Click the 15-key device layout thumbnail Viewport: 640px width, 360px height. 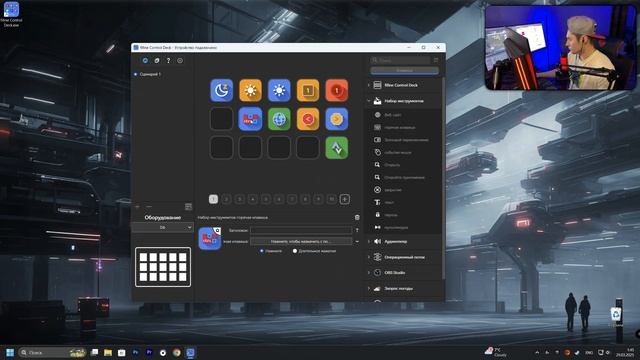pos(163,267)
